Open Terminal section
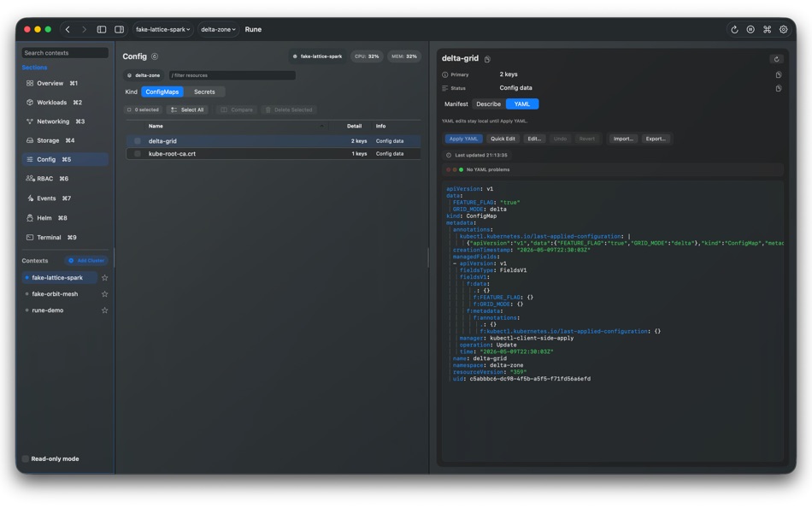 coord(65,238)
